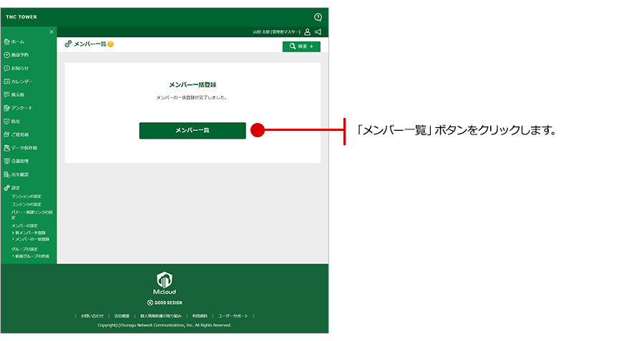
Task: Click the green メンバー一覧 button
Action: [x=192, y=130]
